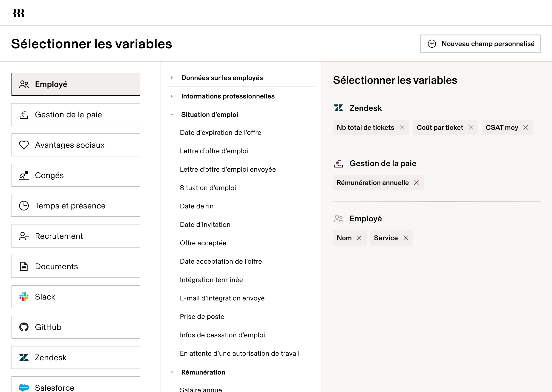Click the Gestion de la paie euro icon

pos(23,114)
